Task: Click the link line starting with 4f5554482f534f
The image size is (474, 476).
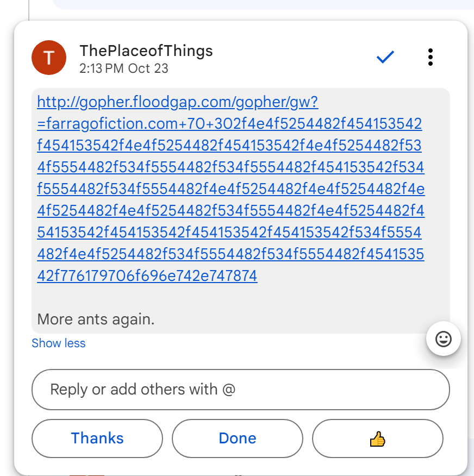Action: click(x=230, y=167)
